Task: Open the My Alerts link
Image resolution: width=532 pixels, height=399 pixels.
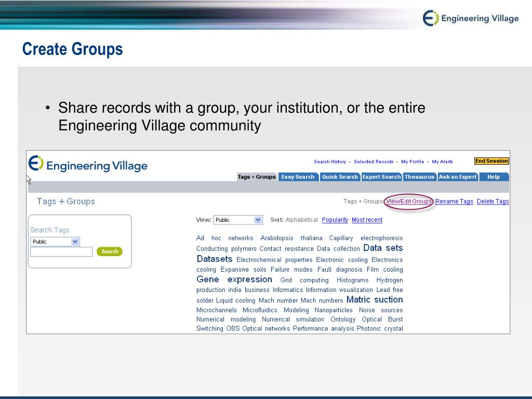Action: coord(443,162)
